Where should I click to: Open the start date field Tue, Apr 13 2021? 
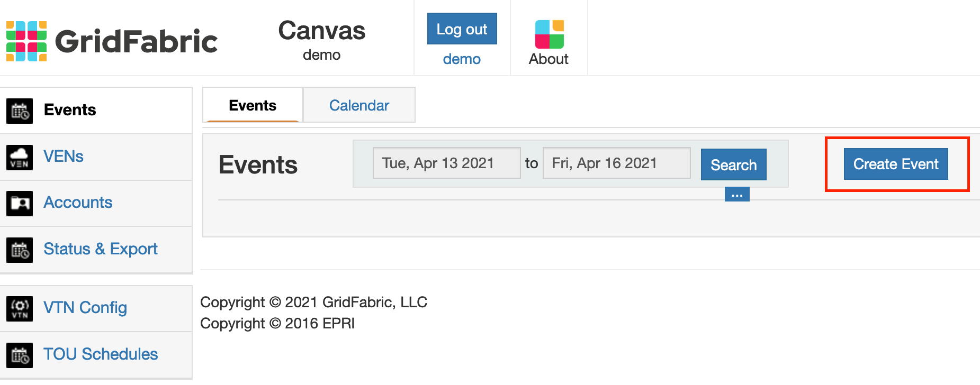[x=446, y=163]
